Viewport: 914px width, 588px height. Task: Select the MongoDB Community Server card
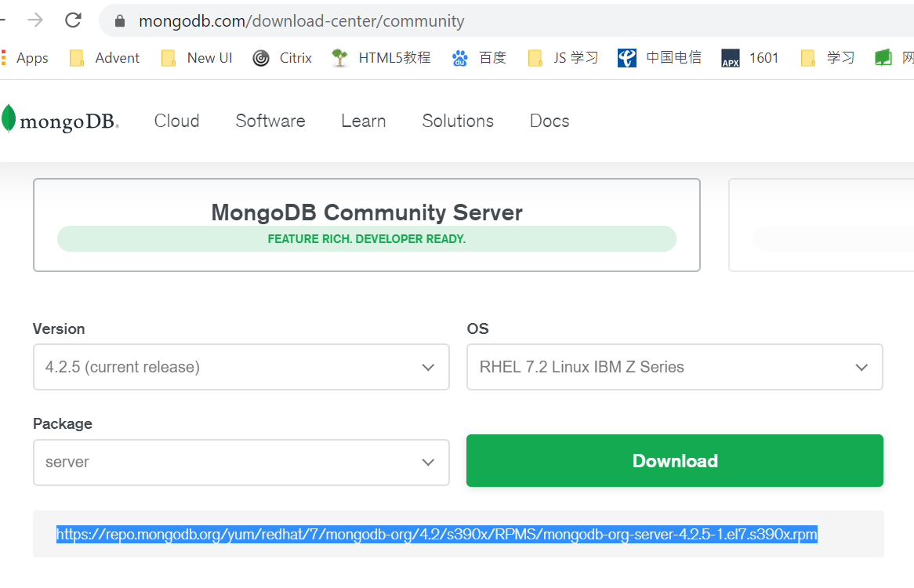[x=367, y=225]
